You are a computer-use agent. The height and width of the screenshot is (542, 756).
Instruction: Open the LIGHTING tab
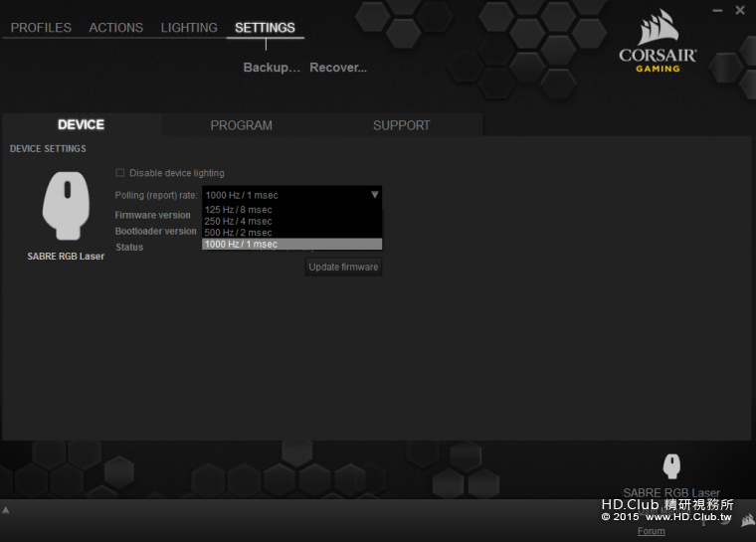tap(189, 28)
